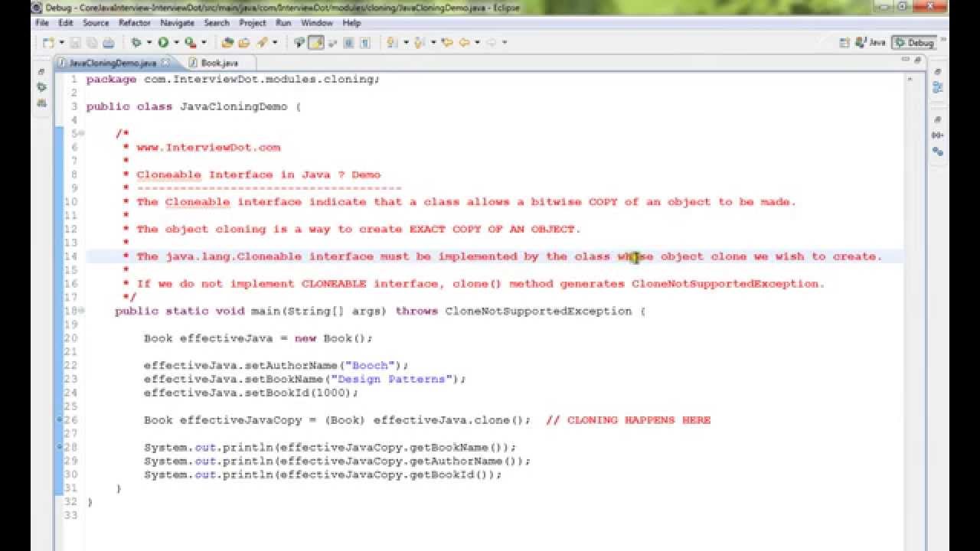Open the Search toolbar dropdown arrow
Viewport: 980px width, 551px height.
(x=275, y=43)
